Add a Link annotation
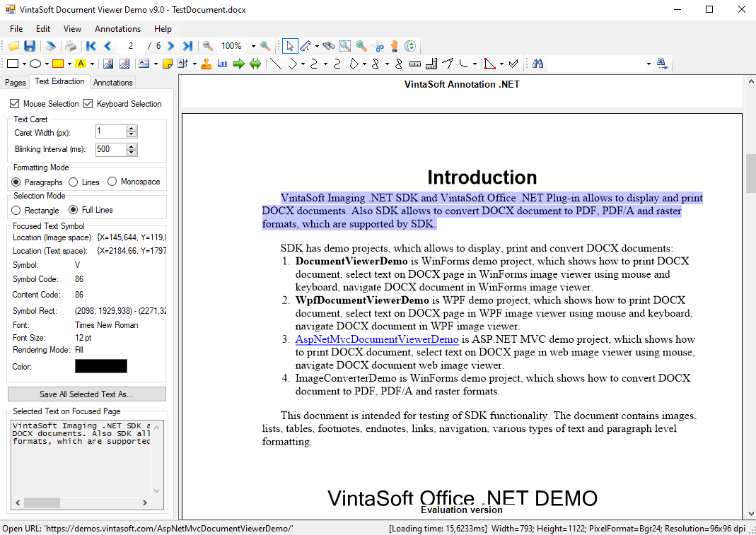This screenshot has width=756, height=535. pos(222,64)
